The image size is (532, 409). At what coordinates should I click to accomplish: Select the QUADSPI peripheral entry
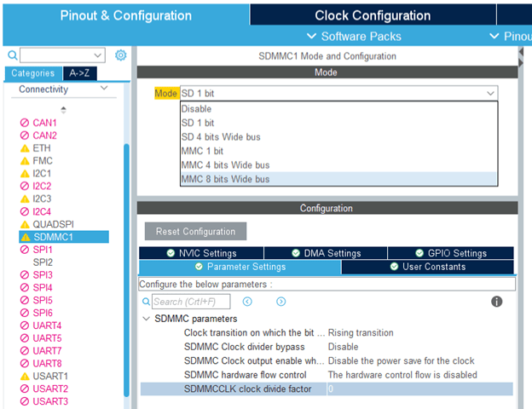[53, 224]
